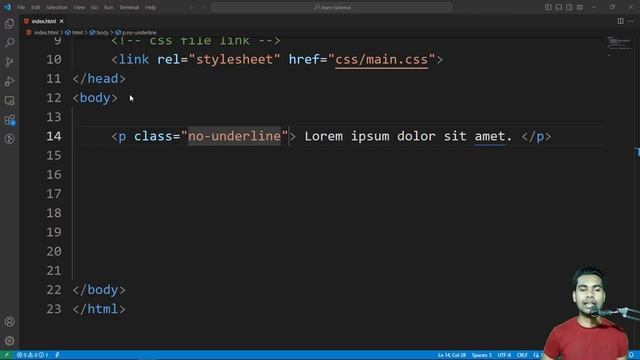The height and width of the screenshot is (360, 640).
Task: Click the notifications bell in status bar
Action: pos(631,355)
